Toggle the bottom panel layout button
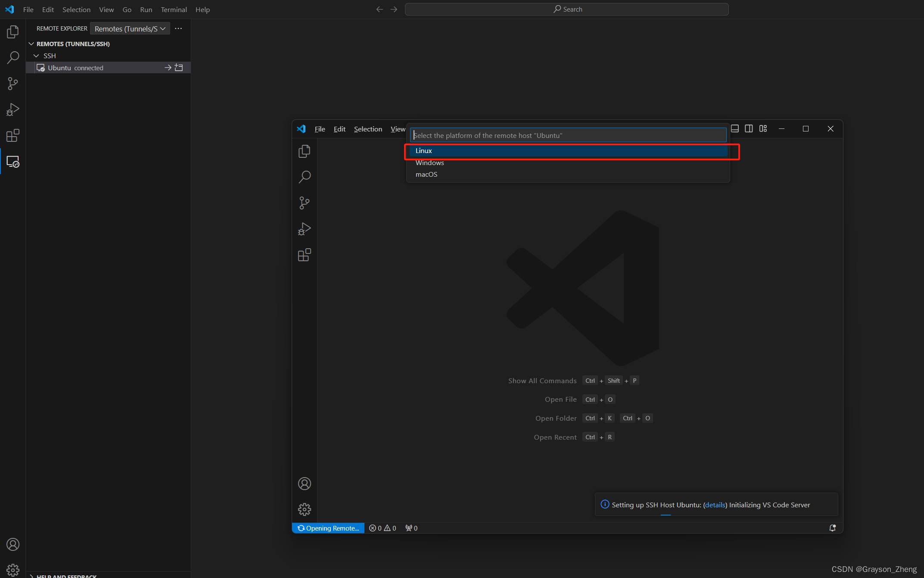The width and height of the screenshot is (924, 578). pos(735,128)
